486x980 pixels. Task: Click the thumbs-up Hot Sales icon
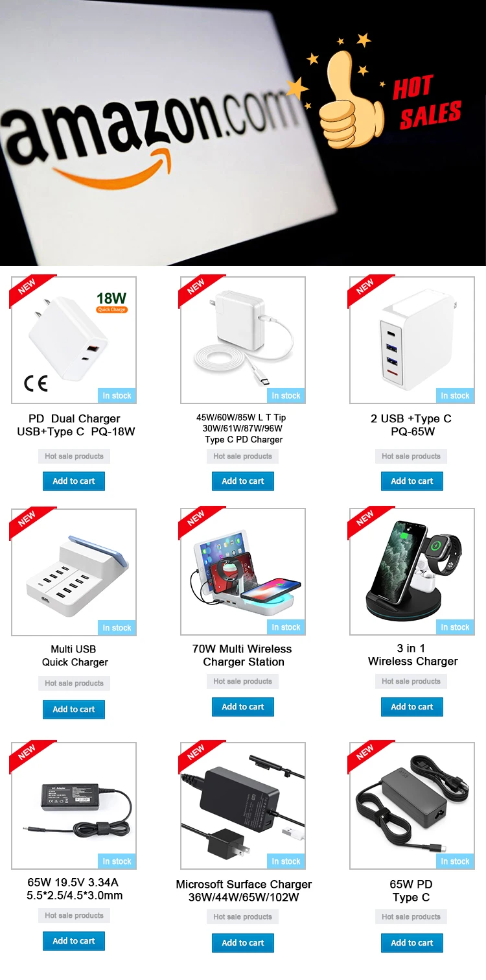[x=350, y=91]
